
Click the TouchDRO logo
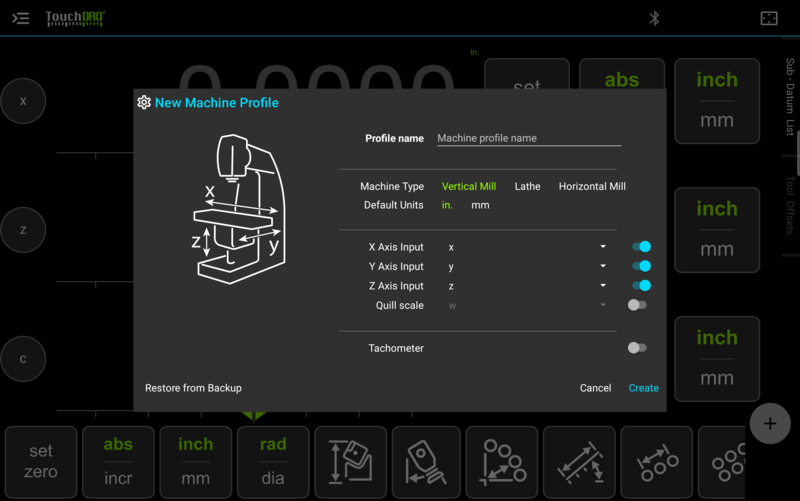(75, 18)
